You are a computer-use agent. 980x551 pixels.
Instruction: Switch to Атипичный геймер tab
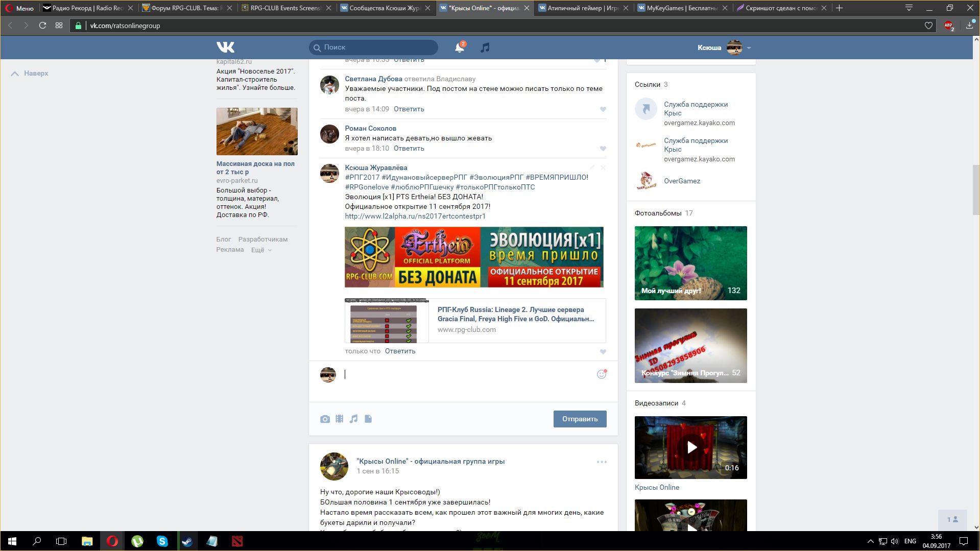583,8
